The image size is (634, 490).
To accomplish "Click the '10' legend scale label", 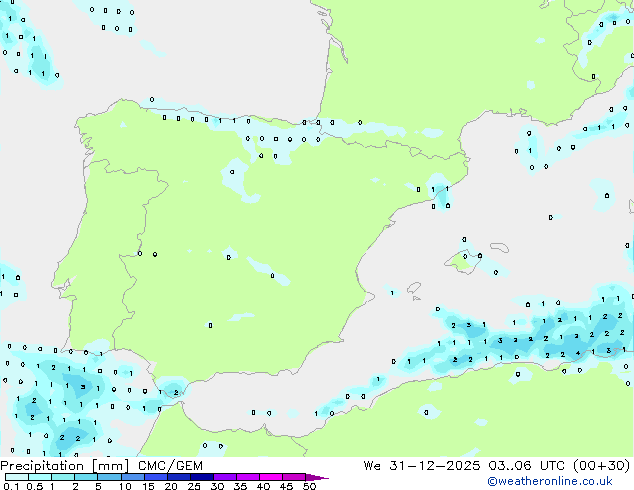I will click(x=125, y=486).
